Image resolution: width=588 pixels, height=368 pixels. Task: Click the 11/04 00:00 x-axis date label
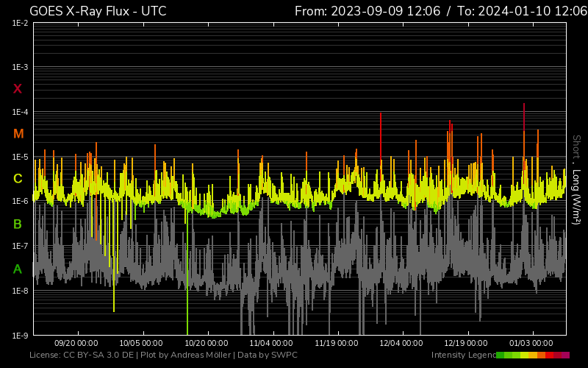click(271, 343)
